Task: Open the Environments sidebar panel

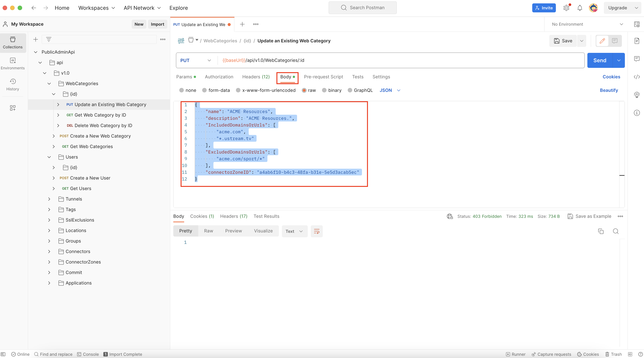Action: (x=13, y=64)
